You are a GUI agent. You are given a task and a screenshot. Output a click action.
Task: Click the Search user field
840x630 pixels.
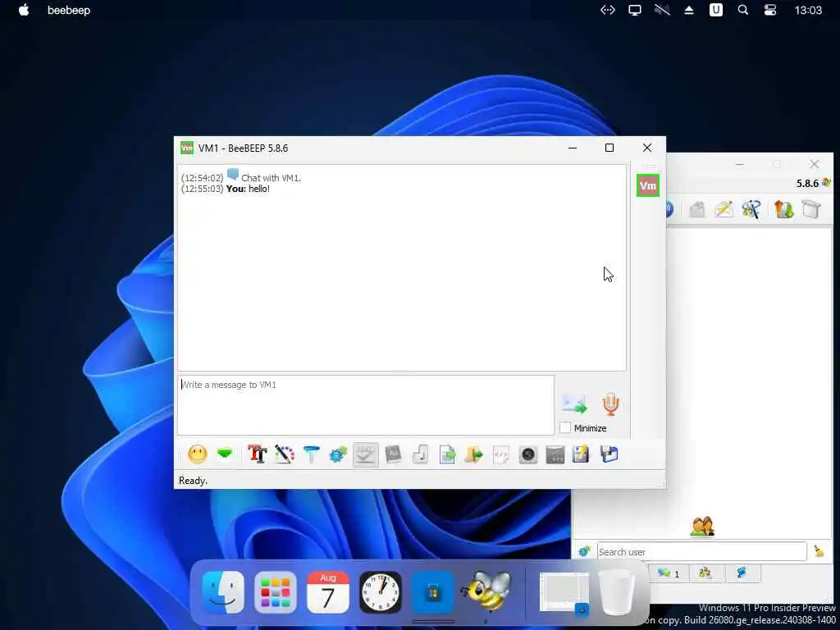point(702,552)
